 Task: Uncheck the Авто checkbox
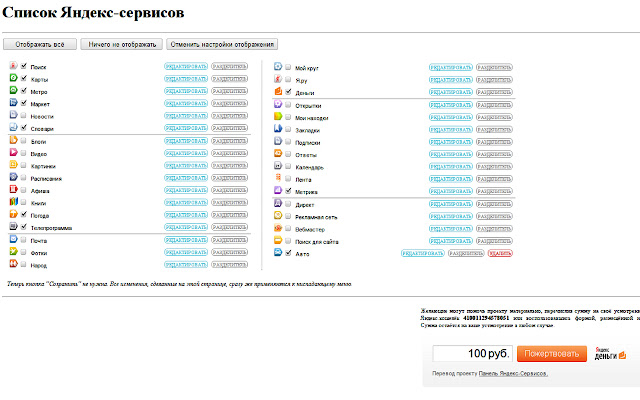[288, 253]
